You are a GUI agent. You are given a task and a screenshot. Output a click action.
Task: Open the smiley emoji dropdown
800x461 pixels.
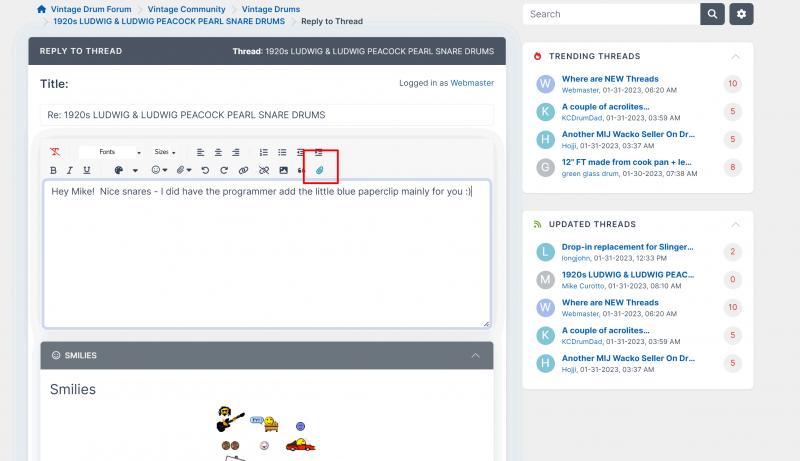pos(158,170)
